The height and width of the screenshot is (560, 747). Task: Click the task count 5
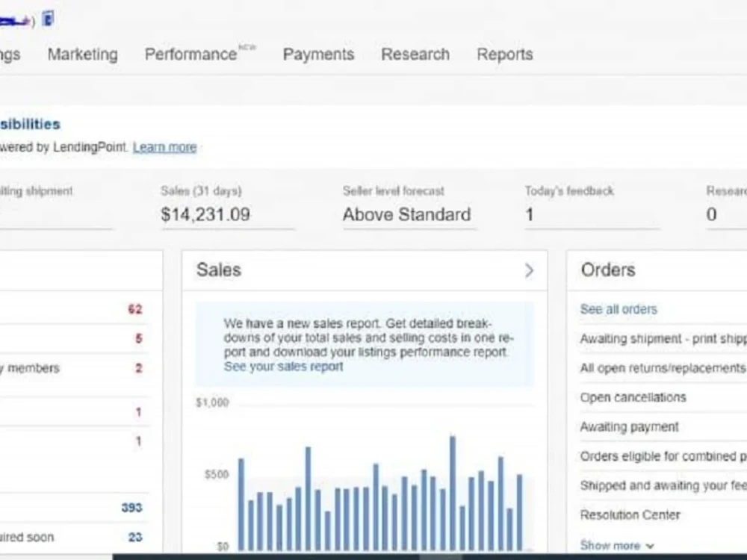tap(139, 338)
